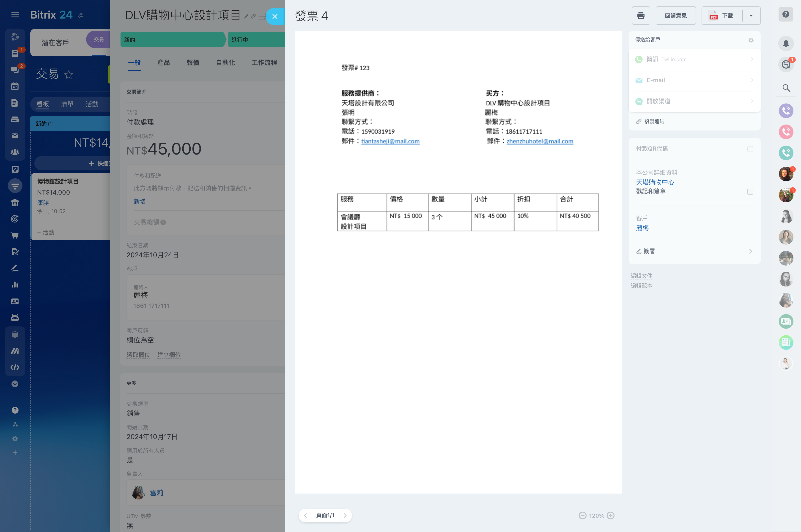Screen dimensions: 801x532
Task: Enable the 付款QR代碼 checkbox
Action: point(750,149)
